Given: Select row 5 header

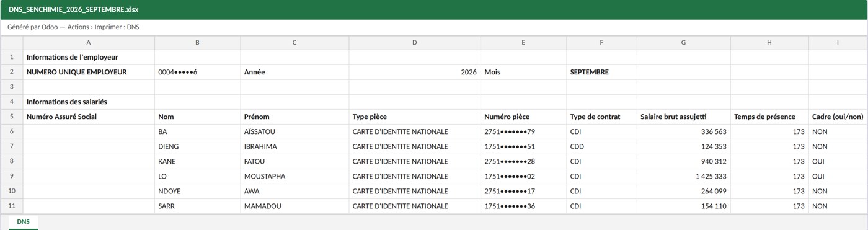Looking at the screenshot, I should tap(12, 117).
